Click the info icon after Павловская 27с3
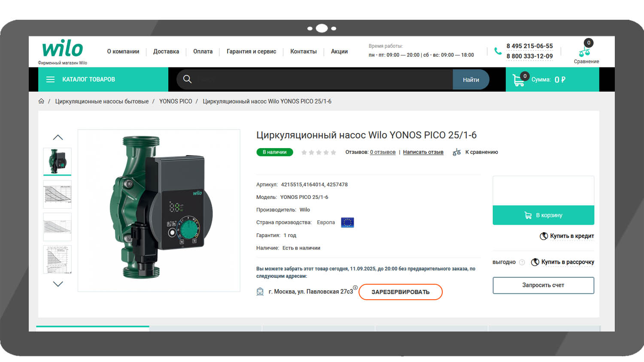 355,288
